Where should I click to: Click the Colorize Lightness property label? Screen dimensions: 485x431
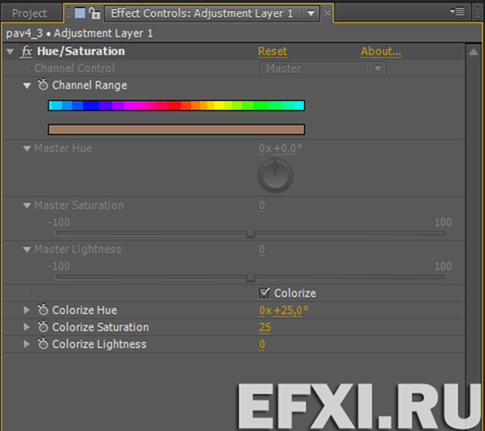pyautogui.click(x=99, y=344)
